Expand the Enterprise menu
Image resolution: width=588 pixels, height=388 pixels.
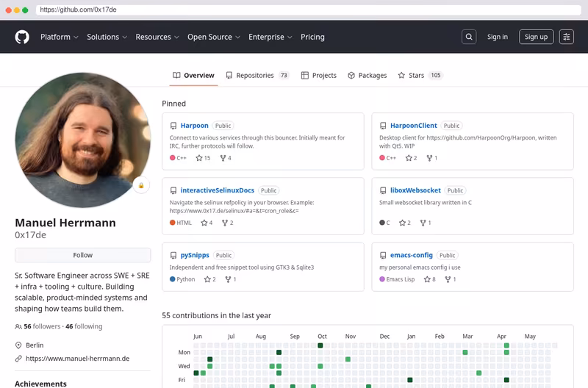coord(270,37)
